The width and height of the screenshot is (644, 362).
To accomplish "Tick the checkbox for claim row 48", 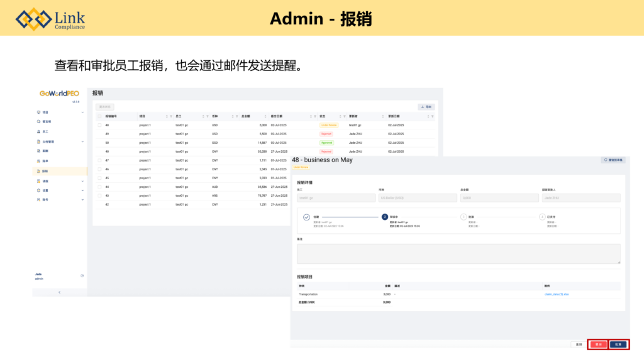I will [99, 125].
